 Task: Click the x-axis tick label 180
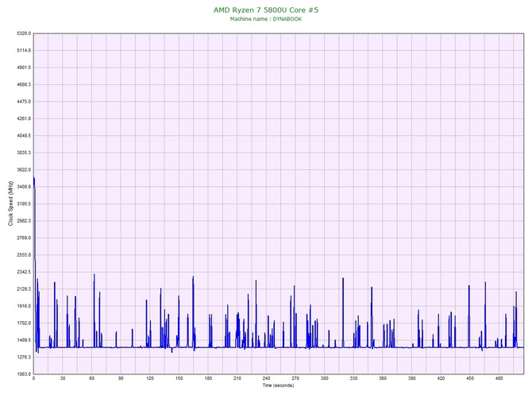point(208,378)
